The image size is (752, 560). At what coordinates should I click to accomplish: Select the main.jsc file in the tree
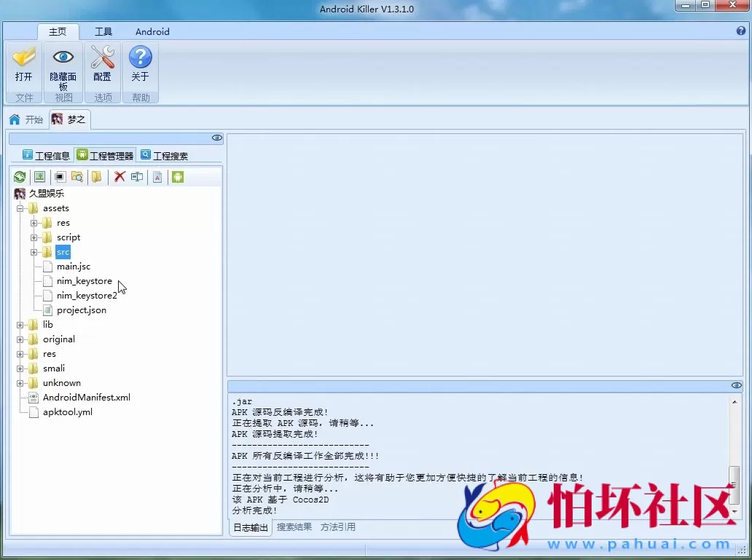pyautogui.click(x=73, y=266)
